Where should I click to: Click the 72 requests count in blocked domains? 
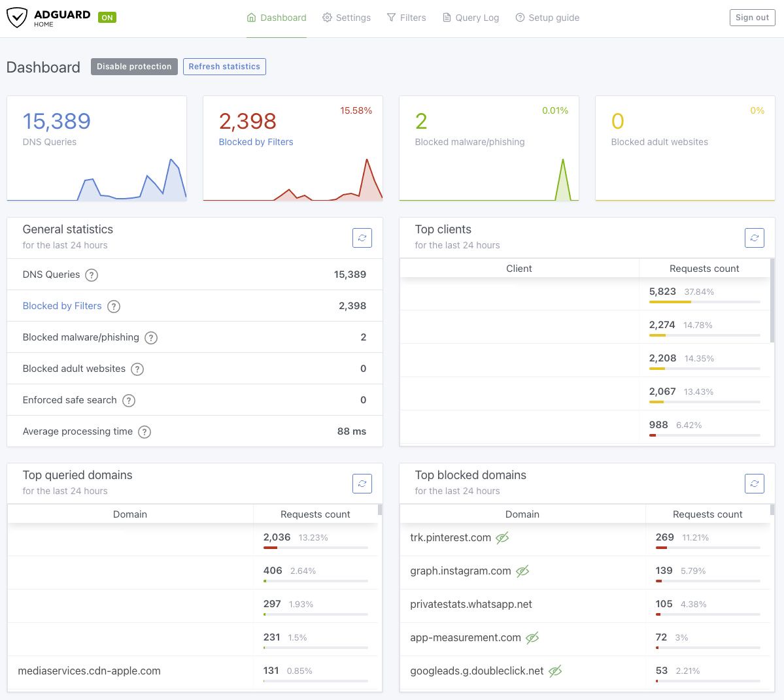tap(661, 637)
